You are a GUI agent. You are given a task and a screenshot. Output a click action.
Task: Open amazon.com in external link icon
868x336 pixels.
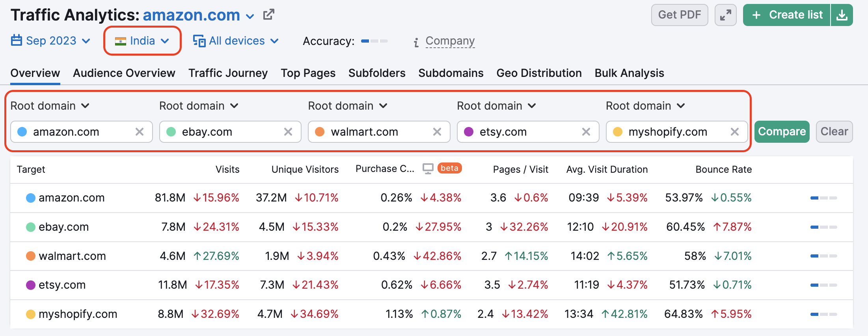click(x=269, y=15)
